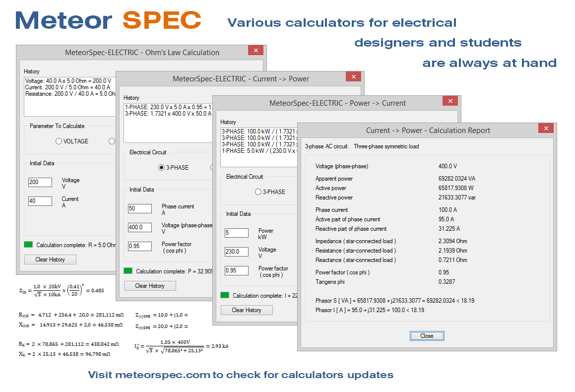This screenshot has width=575, height=392.
Task: Click 'Calculation complete: P = 32.909' status text
Action: 174,271
